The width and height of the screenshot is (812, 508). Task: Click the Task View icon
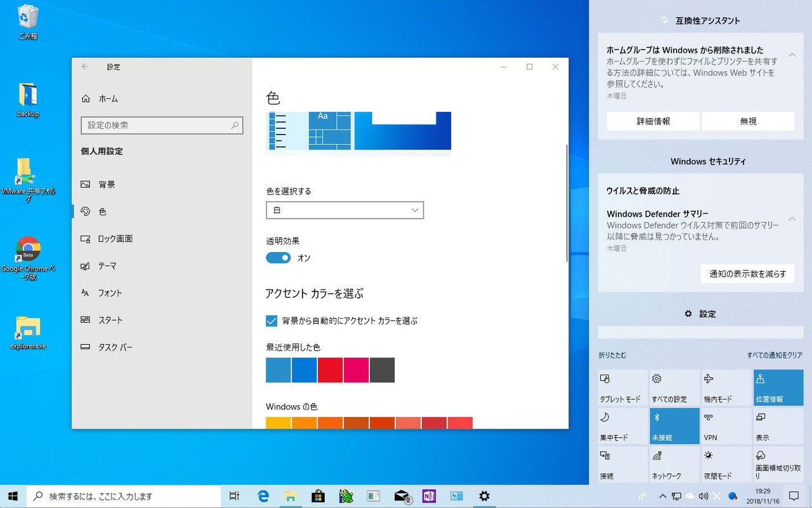point(234,496)
